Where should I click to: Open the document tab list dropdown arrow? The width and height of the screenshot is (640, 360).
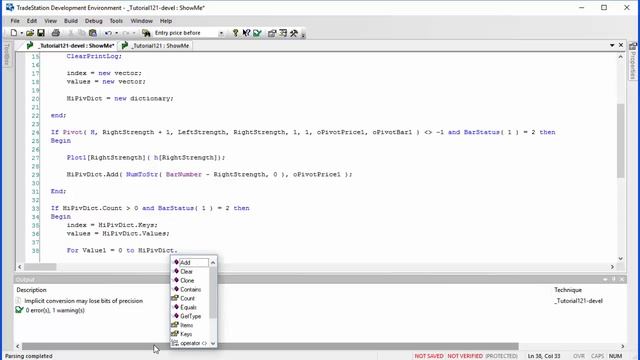(x=612, y=45)
